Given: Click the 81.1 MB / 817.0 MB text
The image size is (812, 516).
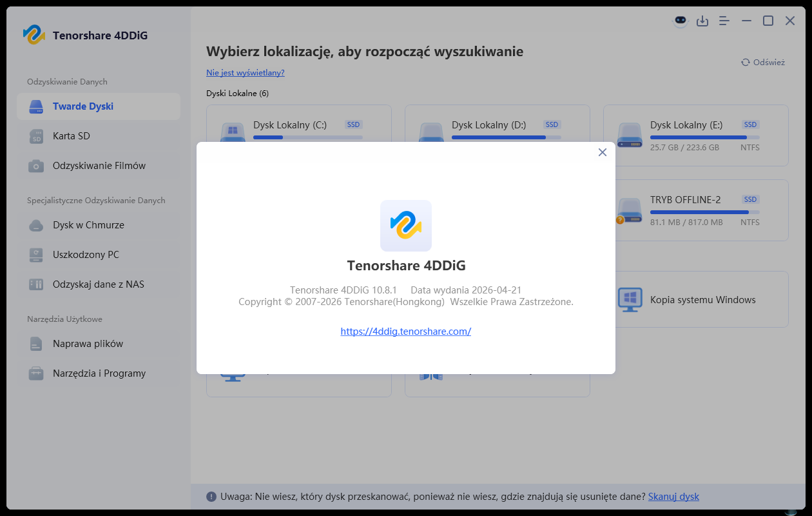Looking at the screenshot, I should pyautogui.click(x=686, y=223).
